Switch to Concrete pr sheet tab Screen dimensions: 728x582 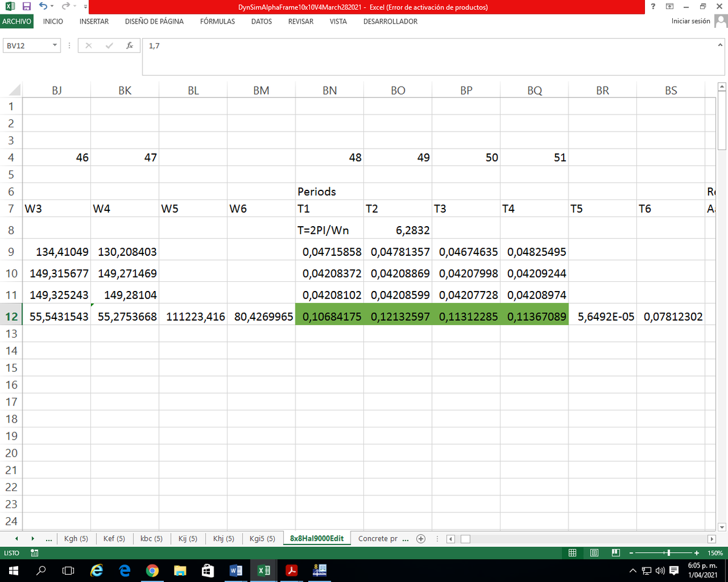(378, 538)
